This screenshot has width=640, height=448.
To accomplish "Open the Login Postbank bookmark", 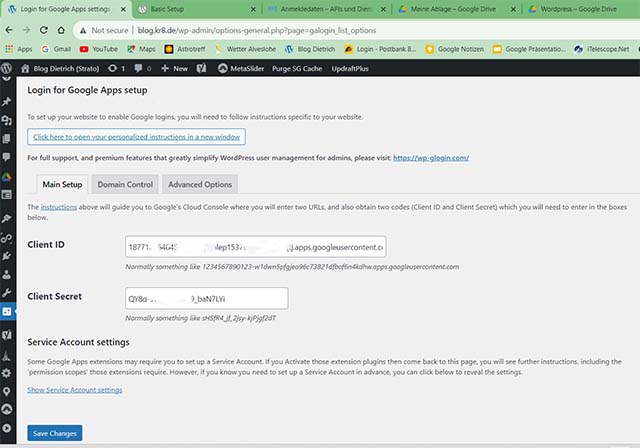I will pyautogui.click(x=380, y=49).
